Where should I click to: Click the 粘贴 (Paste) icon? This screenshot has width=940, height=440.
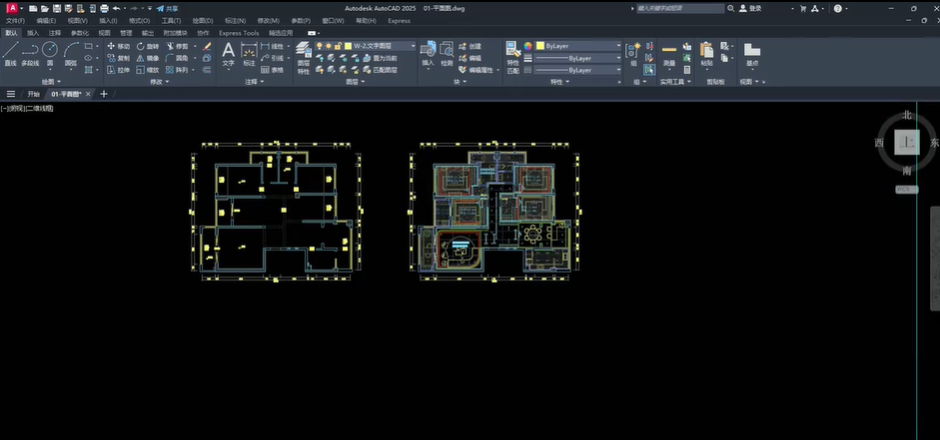click(x=707, y=54)
